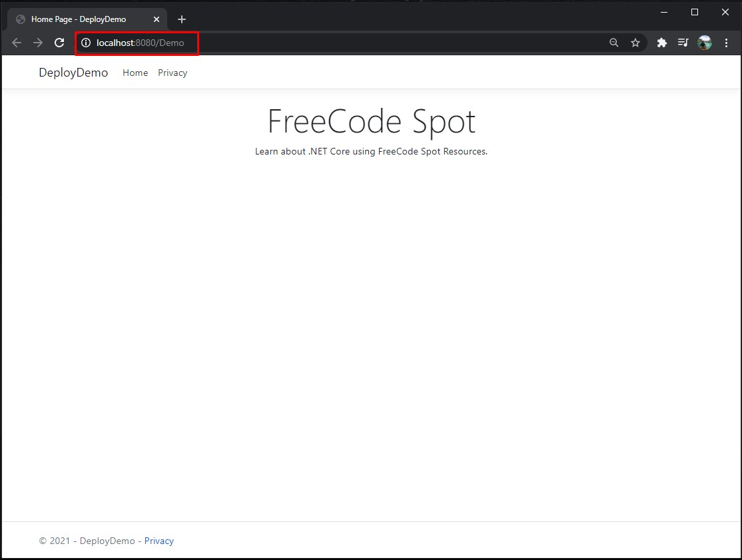
Task: Open Chrome's three-dot menu
Action: coord(726,43)
